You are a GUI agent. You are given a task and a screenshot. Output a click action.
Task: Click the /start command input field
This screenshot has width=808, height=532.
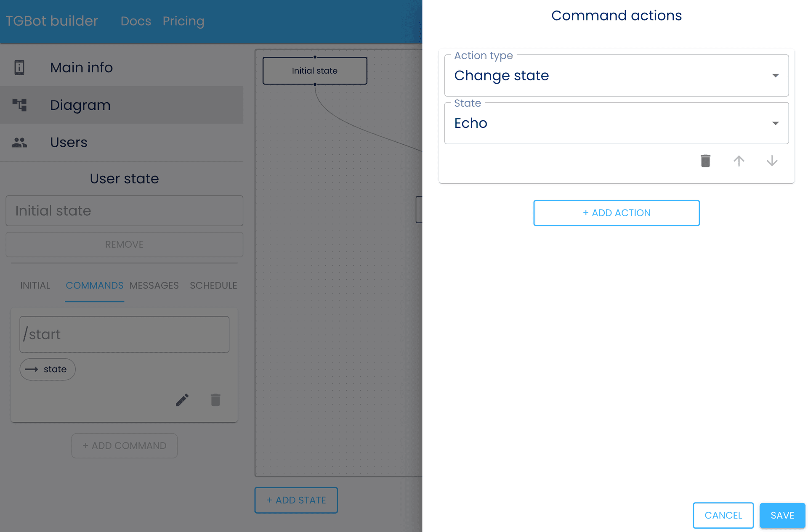tap(124, 334)
